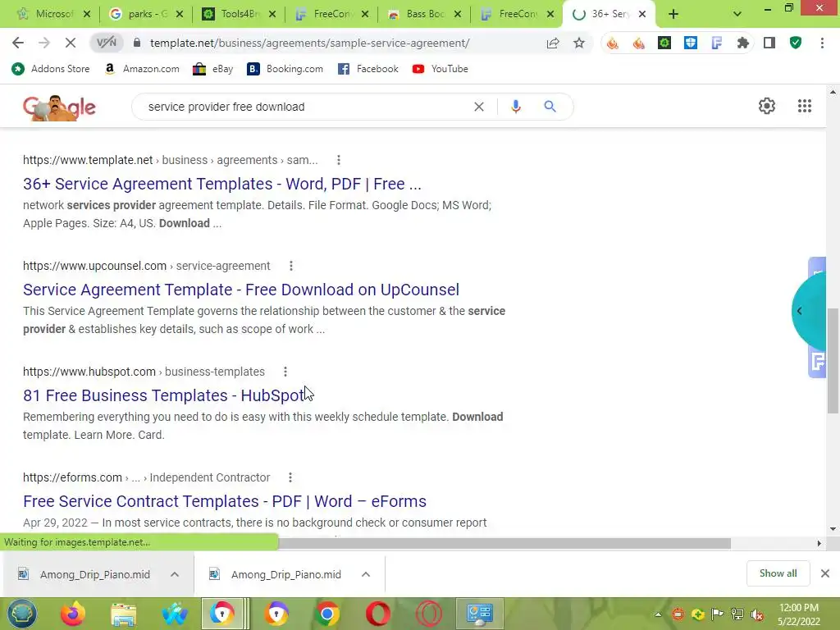Open 36+ Service Agreement Templates result
840x630 pixels.
point(221,184)
